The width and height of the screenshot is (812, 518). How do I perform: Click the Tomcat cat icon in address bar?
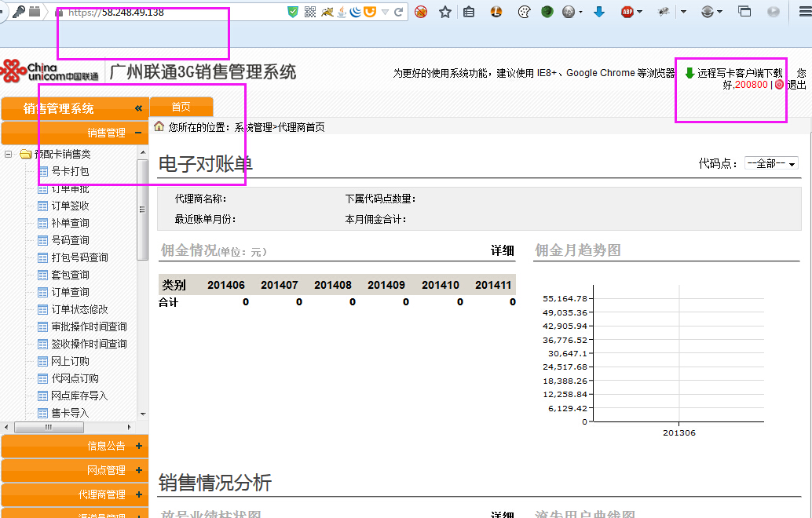tap(327, 12)
